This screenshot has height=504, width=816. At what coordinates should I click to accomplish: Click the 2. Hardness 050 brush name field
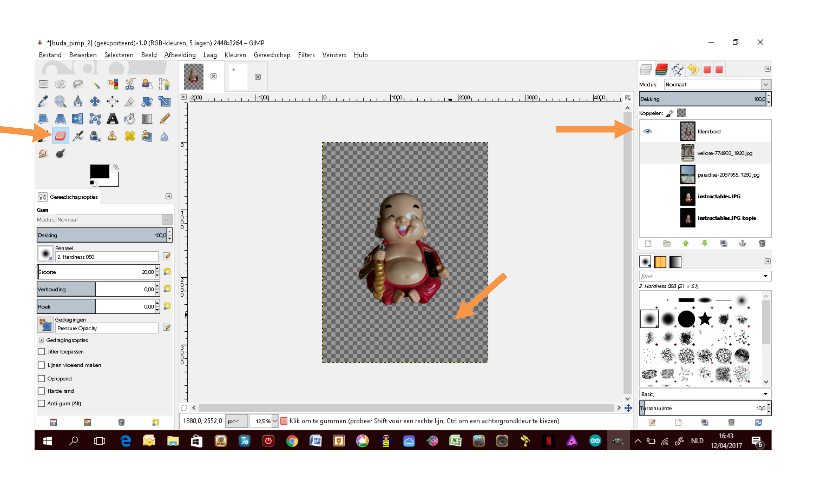pos(107,257)
